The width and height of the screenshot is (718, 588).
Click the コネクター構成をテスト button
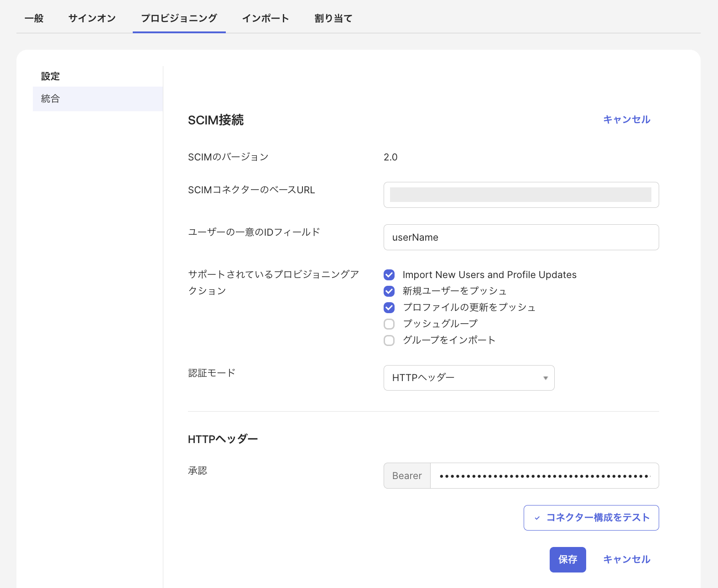(591, 518)
